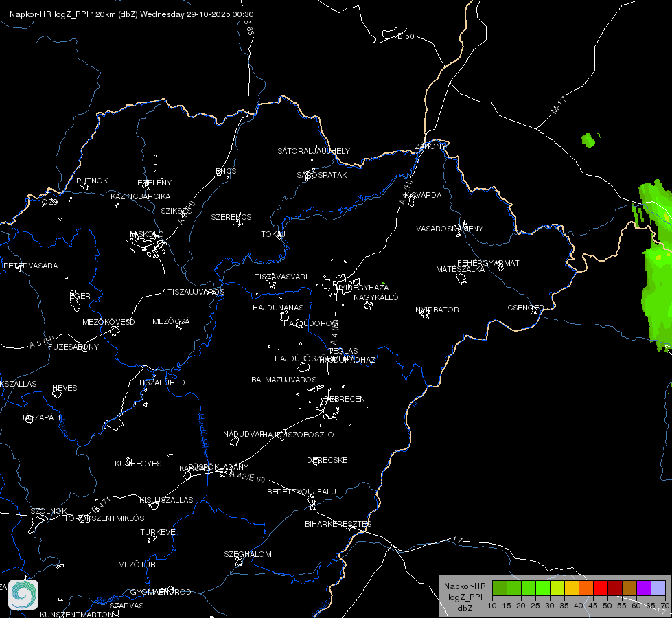
Task: Click the SZEGHALOM city label
Action: pyautogui.click(x=248, y=554)
